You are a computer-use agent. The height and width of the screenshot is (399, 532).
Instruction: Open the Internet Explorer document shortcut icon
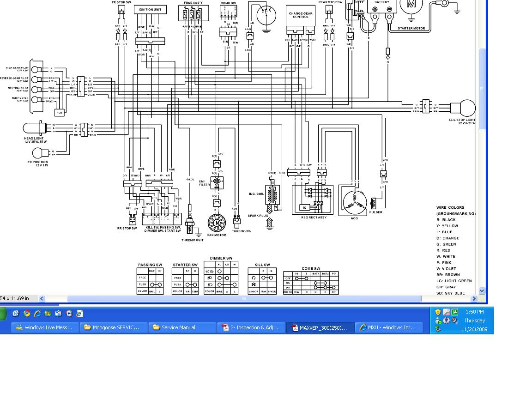tap(79, 314)
